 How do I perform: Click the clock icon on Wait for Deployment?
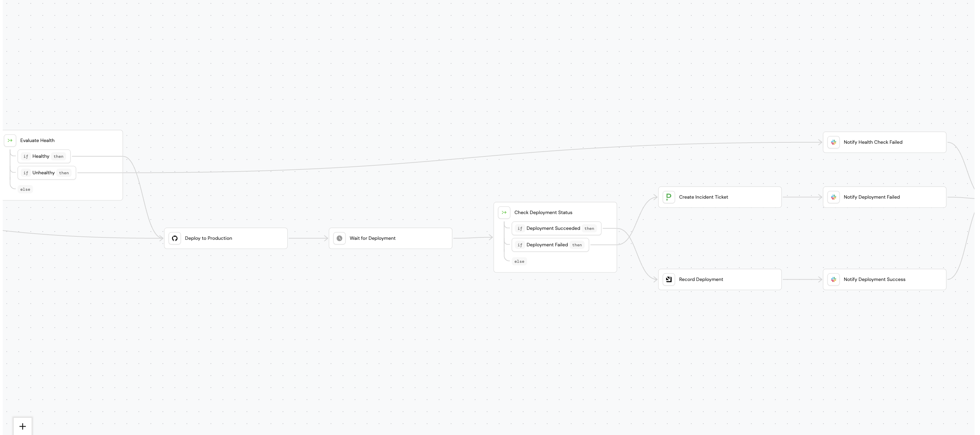click(x=339, y=238)
